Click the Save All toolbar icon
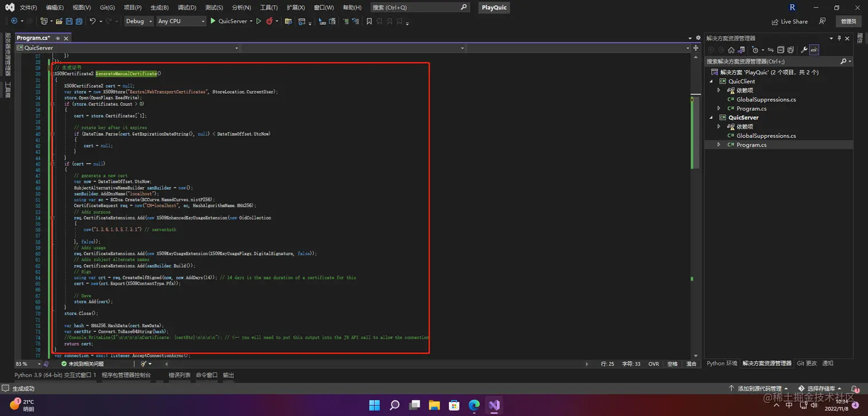Viewport: 868px width, 416px height. (x=79, y=21)
